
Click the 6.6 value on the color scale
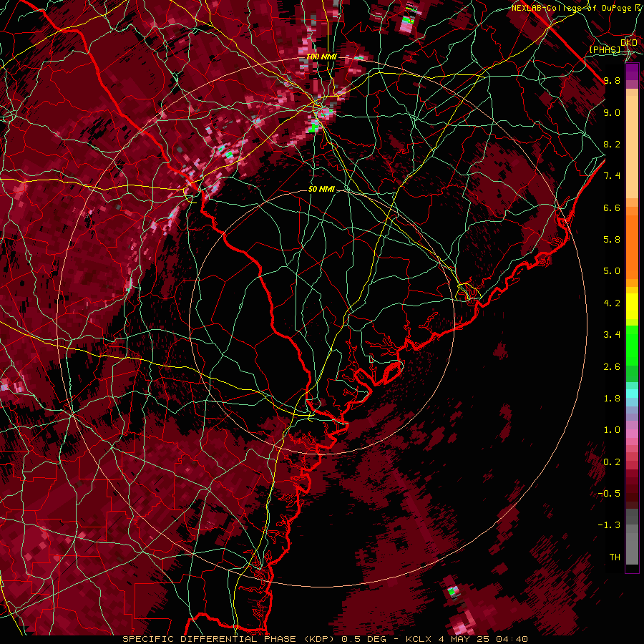tap(612, 208)
